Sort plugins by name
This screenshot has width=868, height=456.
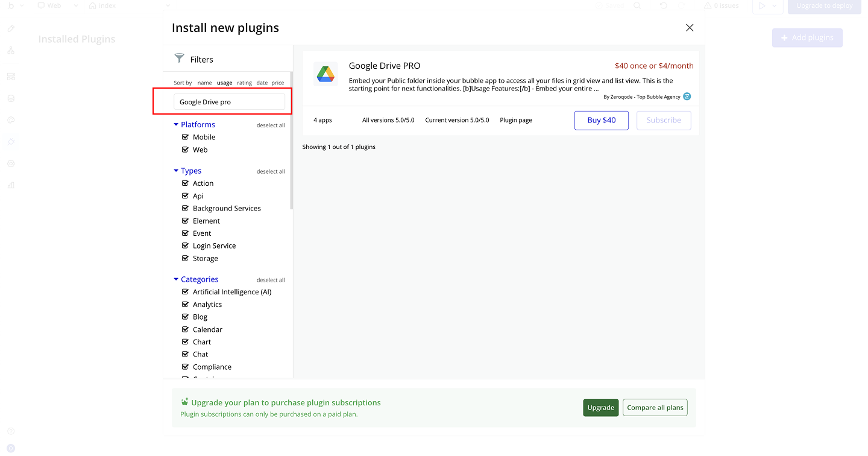pos(204,83)
